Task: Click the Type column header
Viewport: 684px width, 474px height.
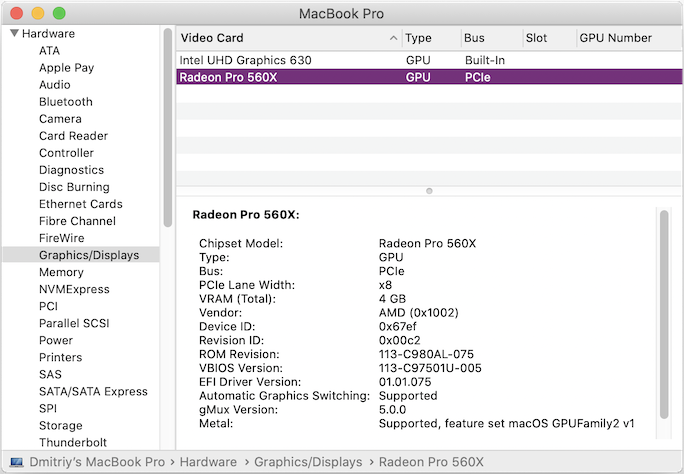Action: point(430,38)
